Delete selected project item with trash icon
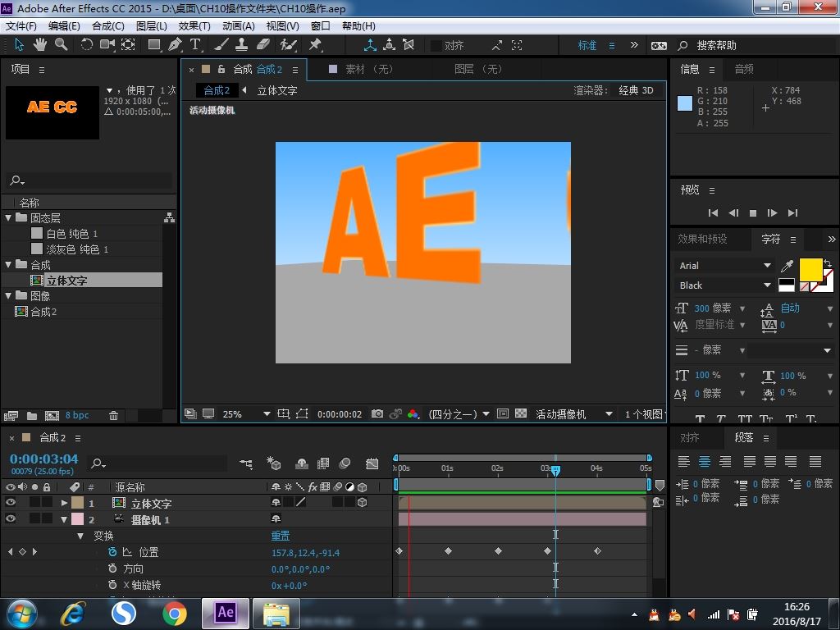The height and width of the screenshot is (630, 840). (x=113, y=416)
